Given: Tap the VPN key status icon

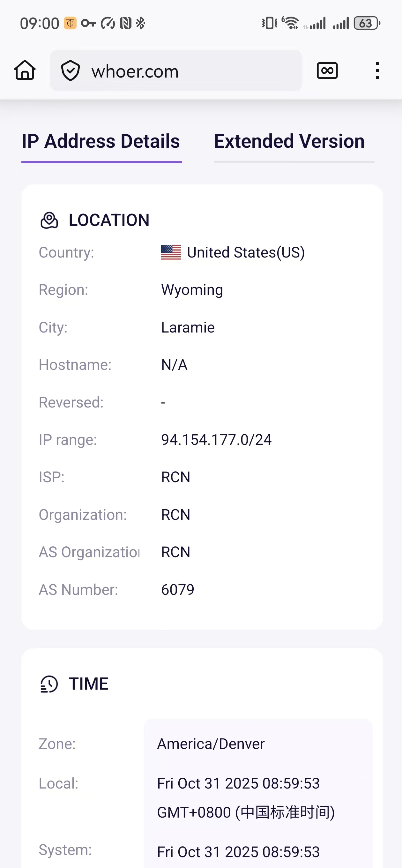Looking at the screenshot, I should coord(88,24).
